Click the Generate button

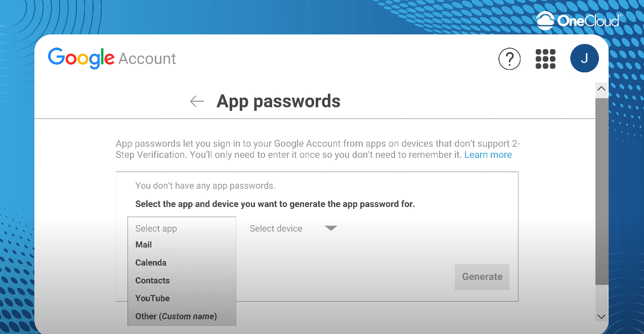(482, 277)
